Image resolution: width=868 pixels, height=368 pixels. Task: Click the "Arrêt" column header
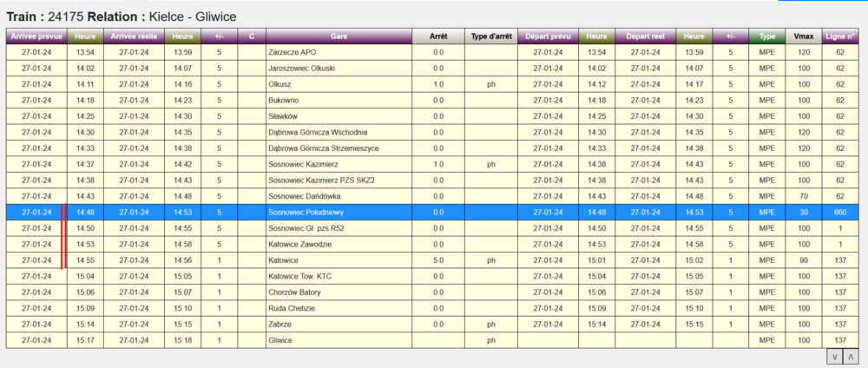[438, 36]
